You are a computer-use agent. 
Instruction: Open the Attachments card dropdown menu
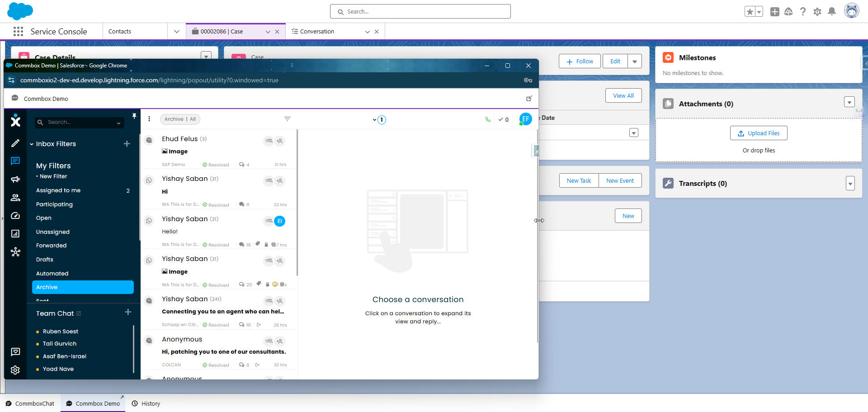[x=849, y=102]
